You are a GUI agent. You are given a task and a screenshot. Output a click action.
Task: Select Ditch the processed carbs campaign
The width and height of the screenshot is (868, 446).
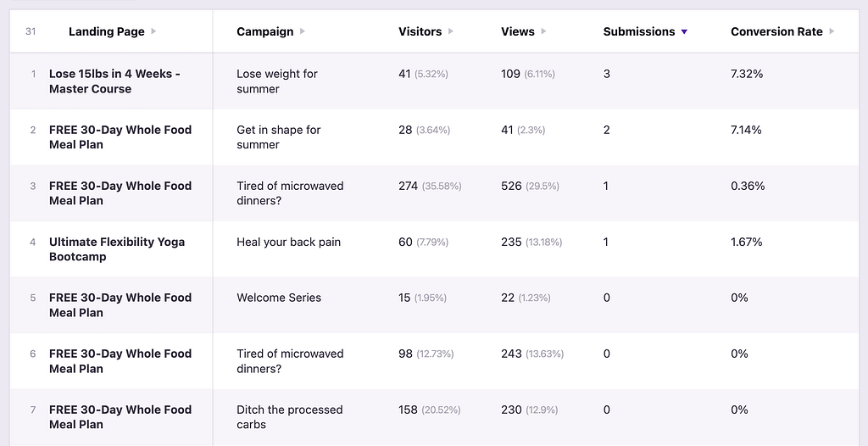point(289,417)
